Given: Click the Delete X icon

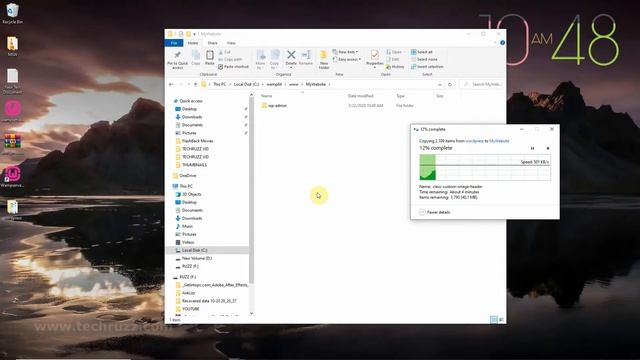Looking at the screenshot, I should pyautogui.click(x=291, y=58).
